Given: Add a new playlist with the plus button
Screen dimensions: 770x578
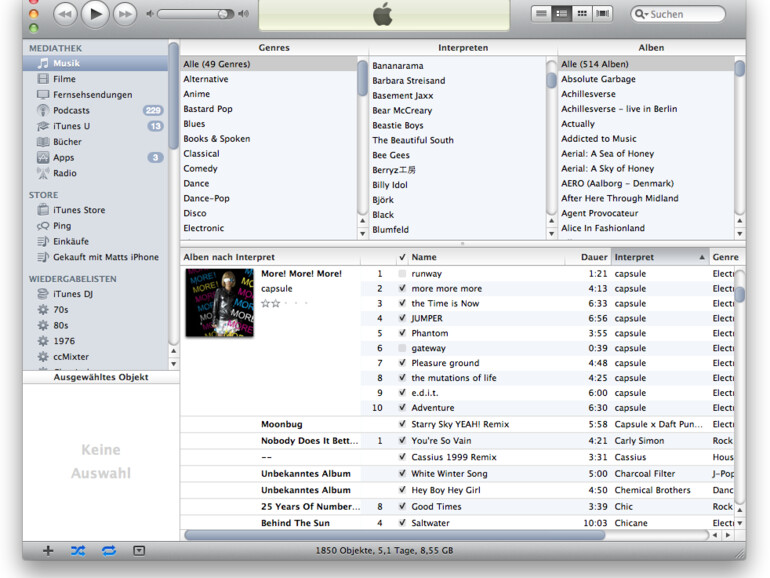Looking at the screenshot, I should tap(48, 551).
